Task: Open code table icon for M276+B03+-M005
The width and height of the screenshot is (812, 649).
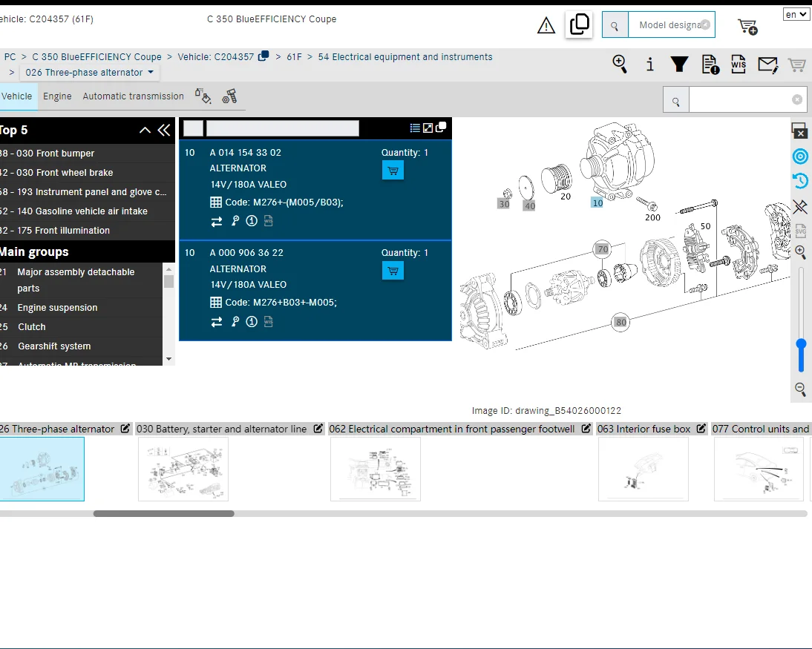Action: [216, 302]
